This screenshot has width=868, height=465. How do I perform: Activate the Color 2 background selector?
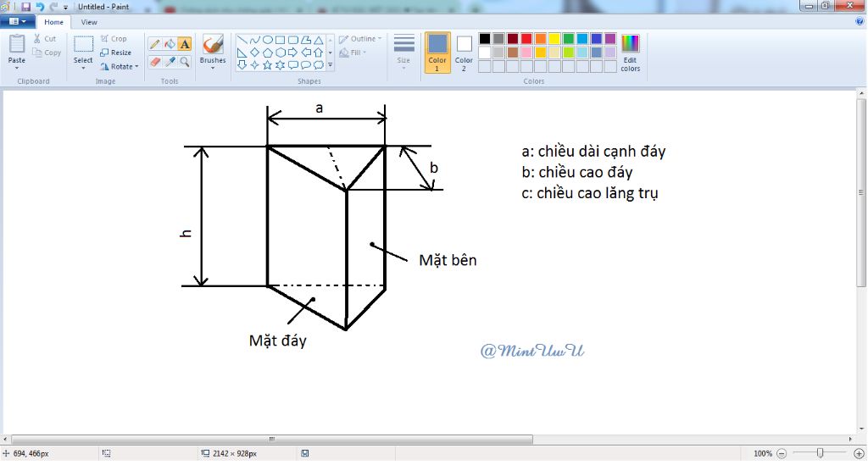[464, 53]
